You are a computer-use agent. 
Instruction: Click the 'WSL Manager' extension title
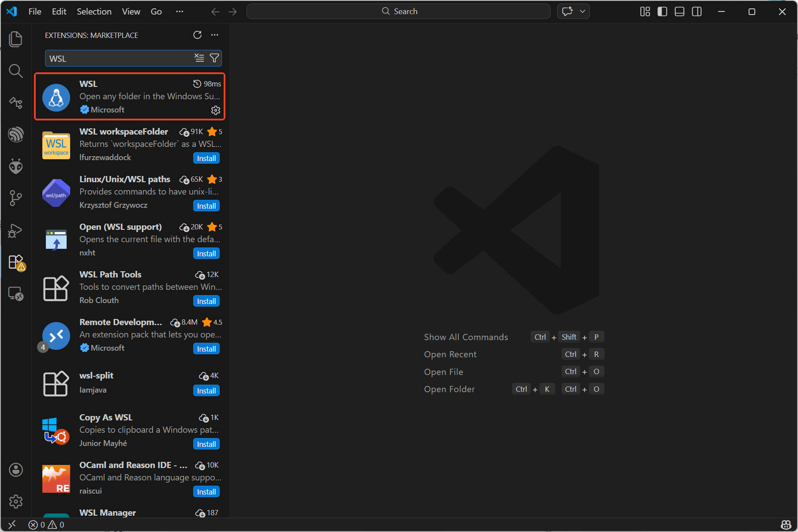tap(108, 513)
